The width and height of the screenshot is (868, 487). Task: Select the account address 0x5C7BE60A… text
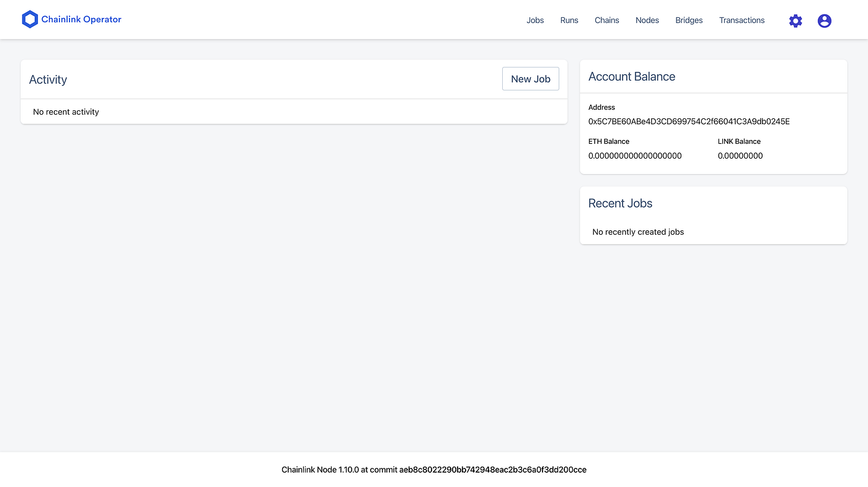[x=689, y=121]
